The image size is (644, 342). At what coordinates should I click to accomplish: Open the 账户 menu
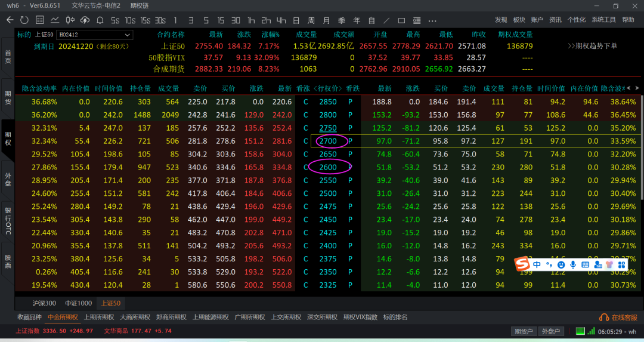pyautogui.click(x=537, y=20)
